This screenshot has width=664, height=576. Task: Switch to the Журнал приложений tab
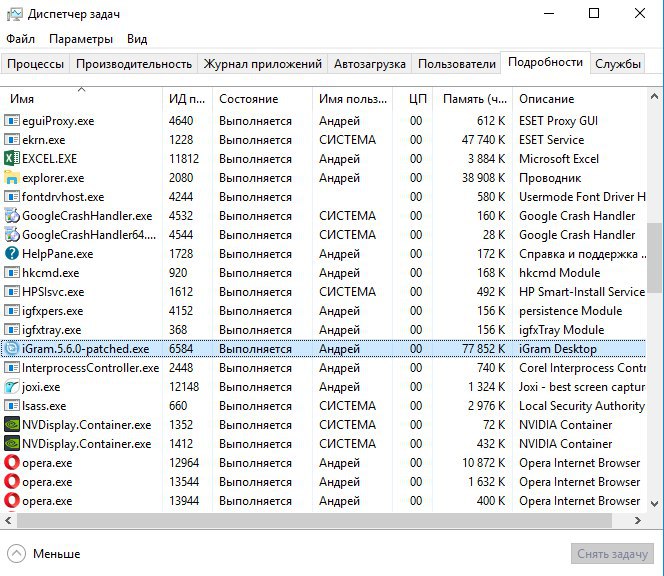263,64
